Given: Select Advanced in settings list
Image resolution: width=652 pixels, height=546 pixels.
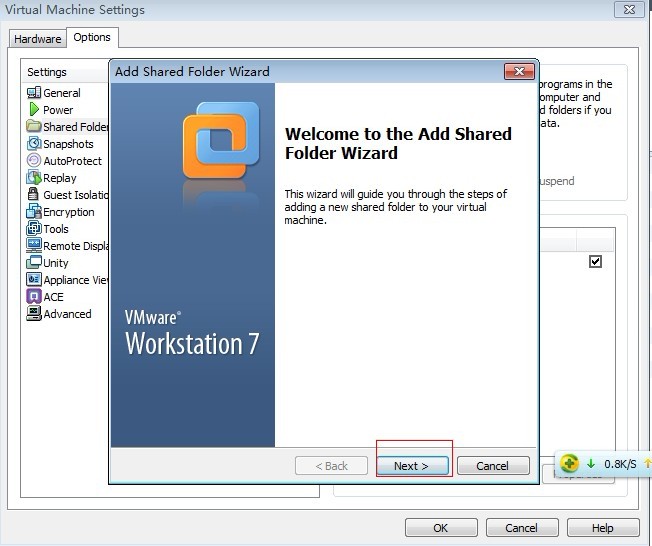Looking at the screenshot, I should 67,314.
